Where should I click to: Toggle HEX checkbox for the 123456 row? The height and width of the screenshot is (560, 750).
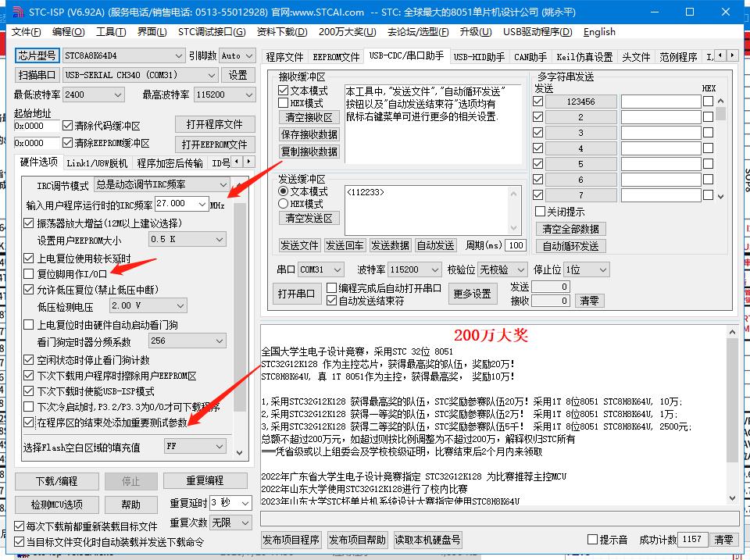[708, 102]
